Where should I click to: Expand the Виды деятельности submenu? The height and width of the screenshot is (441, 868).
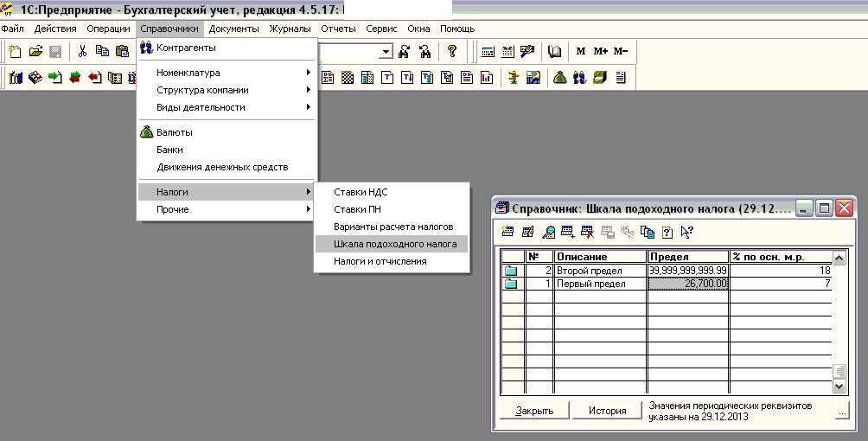tap(227, 107)
